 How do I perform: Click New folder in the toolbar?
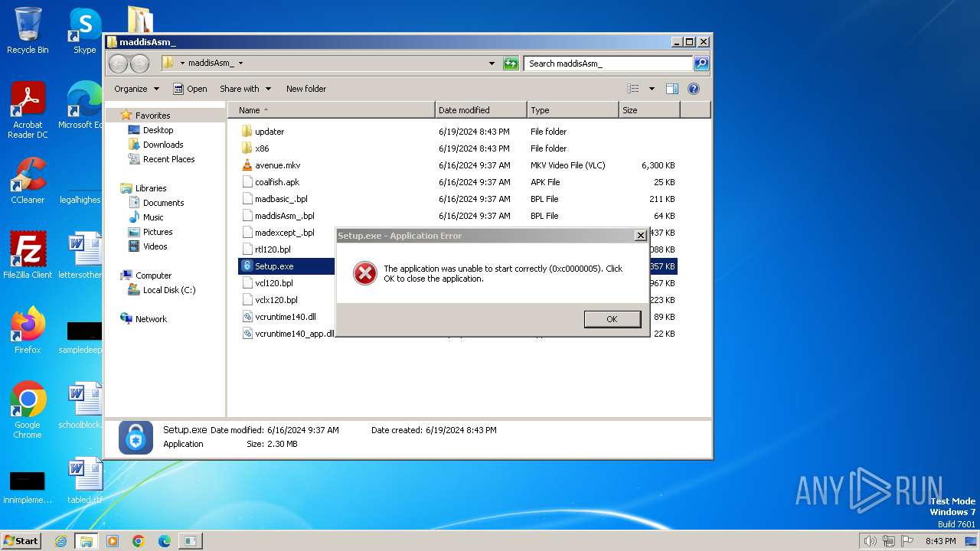306,89
